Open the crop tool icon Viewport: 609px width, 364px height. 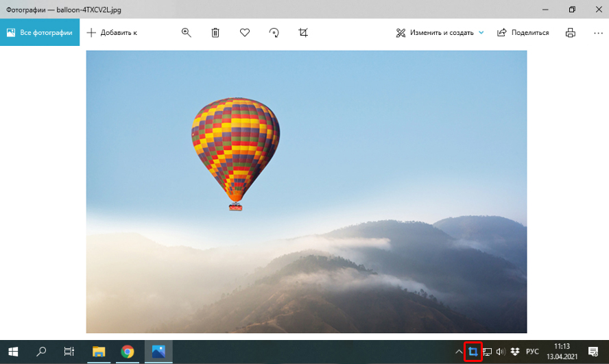point(303,32)
